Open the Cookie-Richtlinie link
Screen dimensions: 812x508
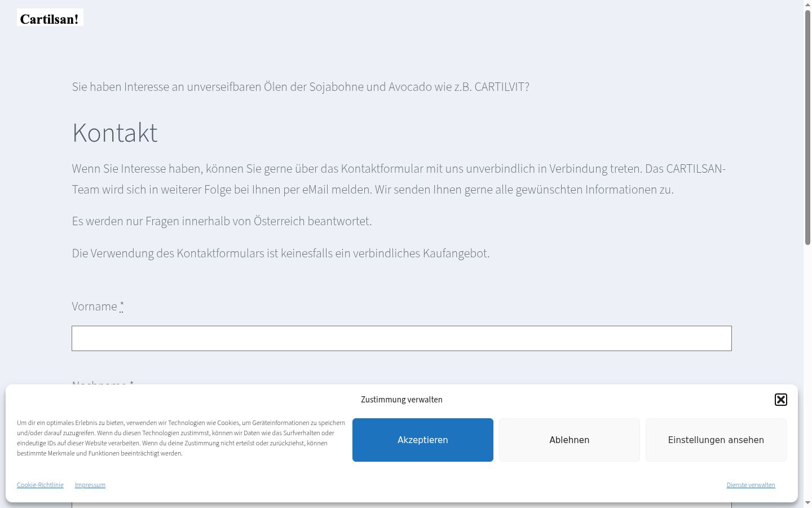(40, 485)
